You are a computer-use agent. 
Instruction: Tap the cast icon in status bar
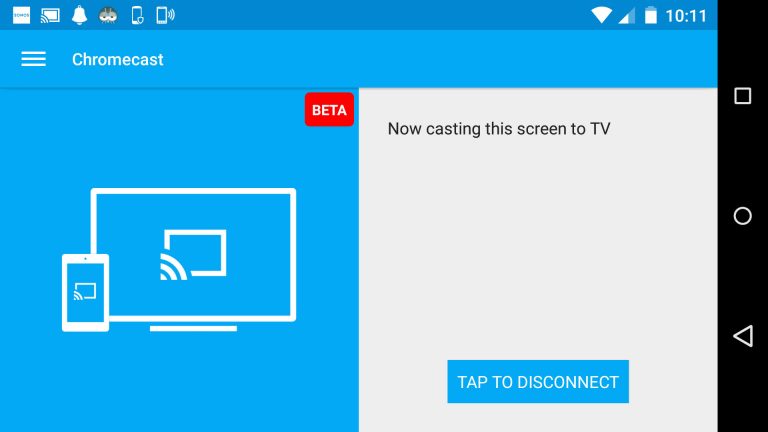coord(50,16)
